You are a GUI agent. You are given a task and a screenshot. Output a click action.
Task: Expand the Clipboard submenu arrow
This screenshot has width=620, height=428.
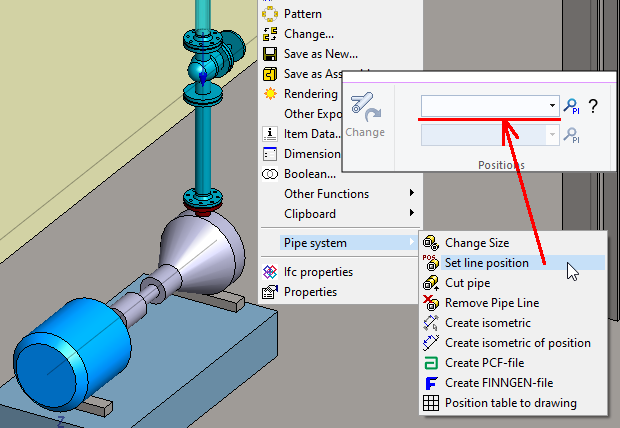[412, 213]
